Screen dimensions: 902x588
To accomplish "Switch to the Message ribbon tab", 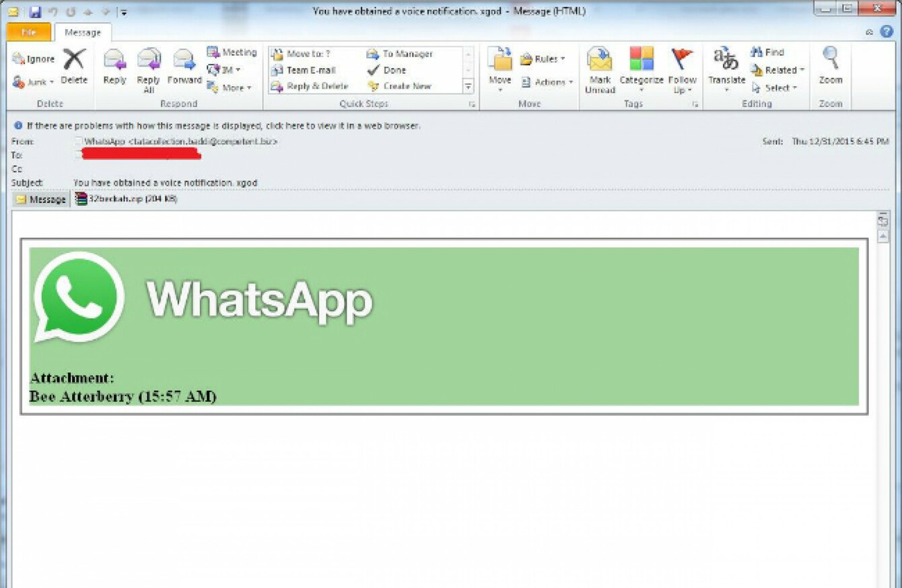I will pos(83,32).
